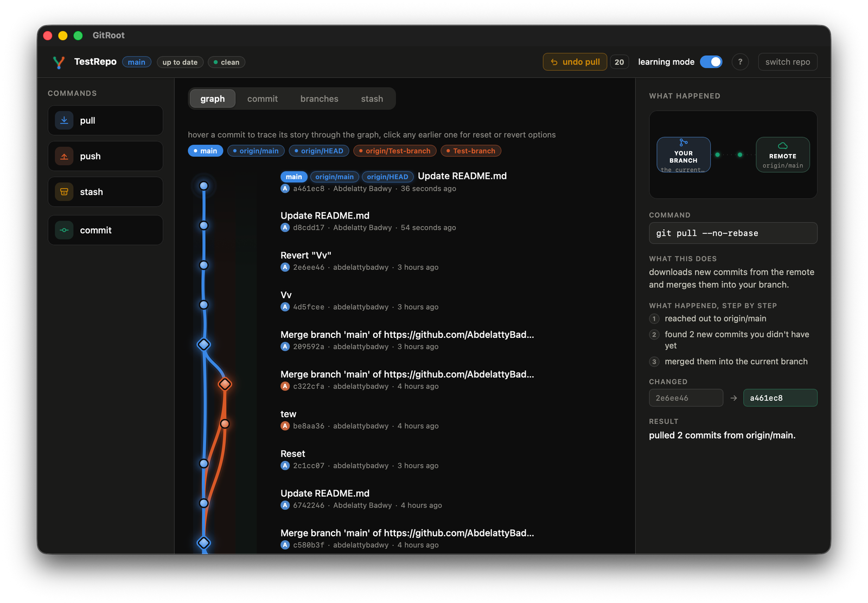868x603 pixels.
Task: Toggle learning mode switch off
Action: point(711,62)
